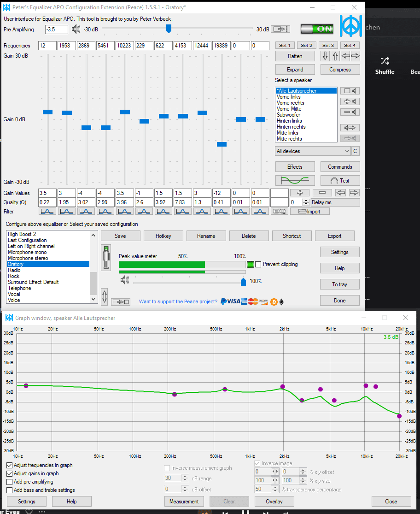Click the EQ search icon beside filters
Screen dimensions: 420x514
pos(280,212)
